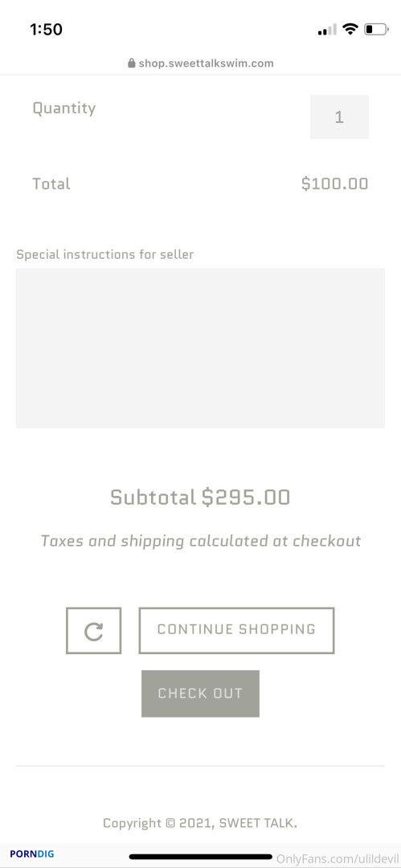Open the shop.sweettalkswim.com address bar
The height and width of the screenshot is (868, 401).
(201, 63)
